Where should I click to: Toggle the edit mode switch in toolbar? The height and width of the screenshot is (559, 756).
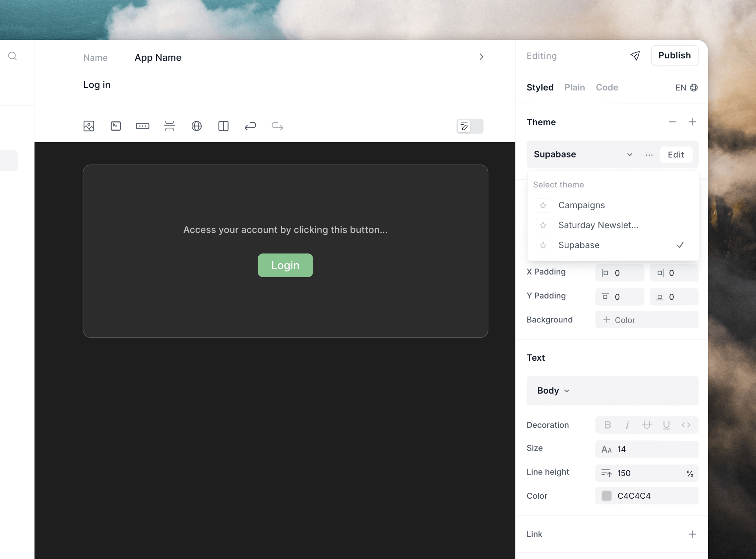(470, 126)
